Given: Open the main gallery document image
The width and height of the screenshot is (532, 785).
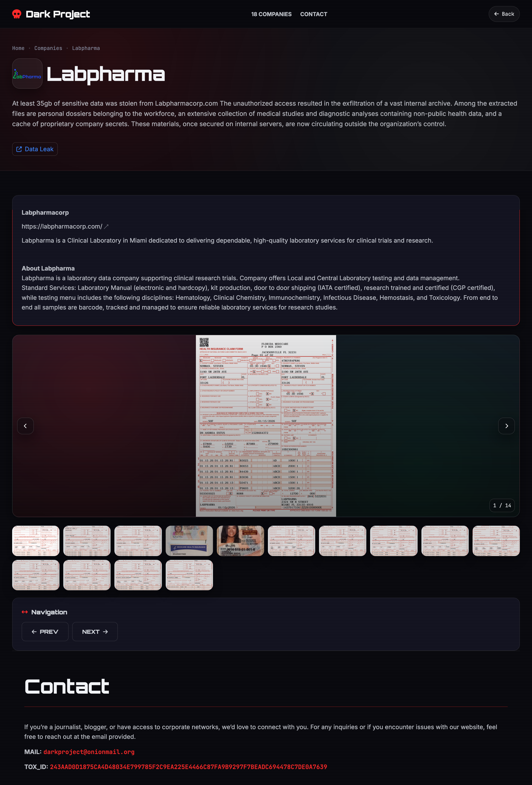Looking at the screenshot, I should [x=266, y=426].
